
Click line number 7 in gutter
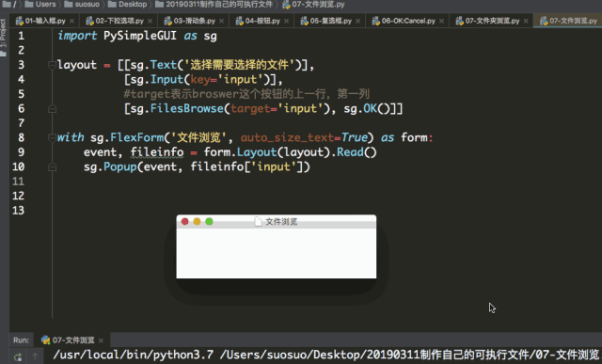(21, 123)
